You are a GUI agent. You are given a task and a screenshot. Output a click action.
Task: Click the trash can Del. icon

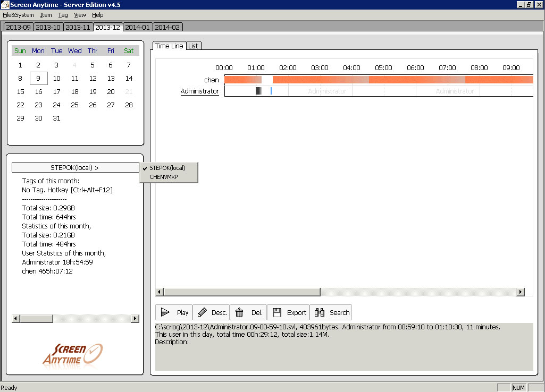click(x=239, y=312)
